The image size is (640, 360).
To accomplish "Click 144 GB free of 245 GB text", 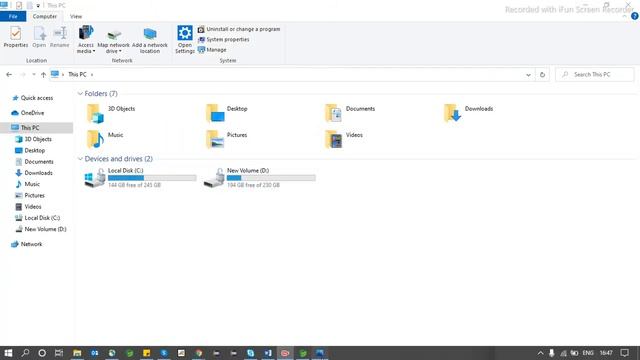I will pos(134,185).
